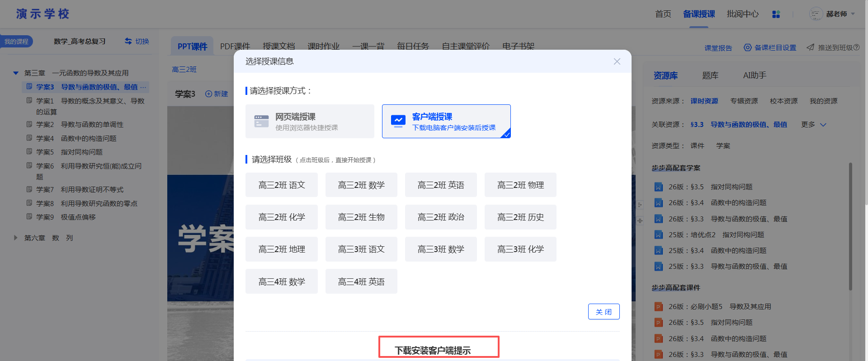Switch to the PPT课件 tab
Image resolution: width=868 pixels, height=361 pixels.
[x=192, y=47]
